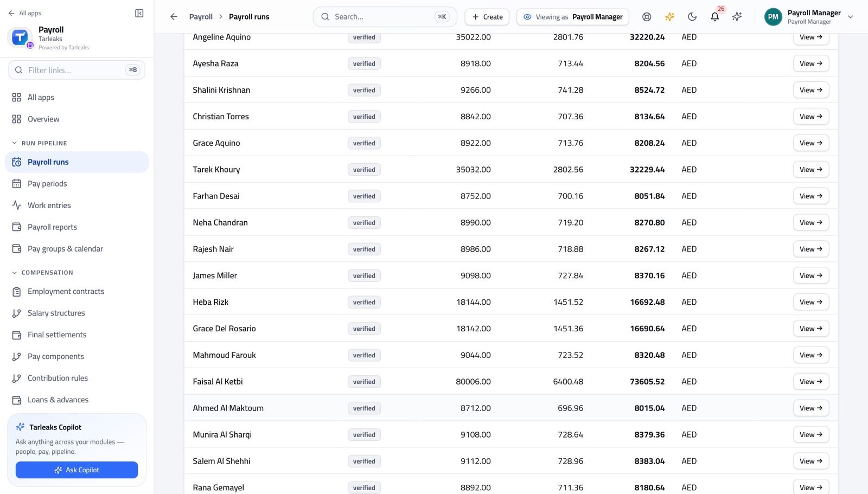
Task: Focus the global Search field
Action: pyautogui.click(x=385, y=17)
